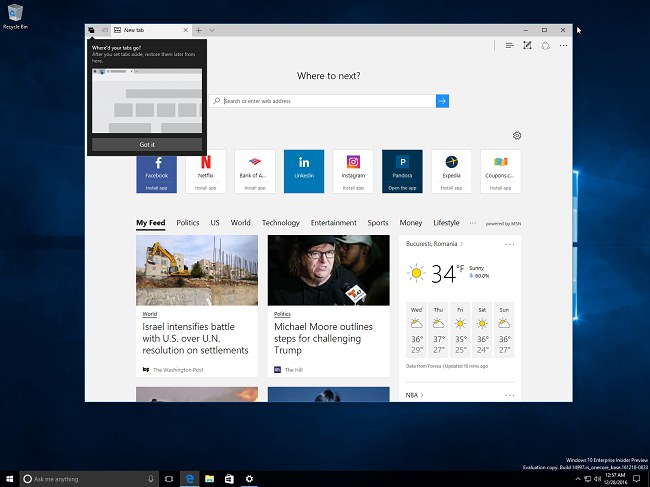Open the LinkedIn top site tile
The image size is (650, 487).
304,171
